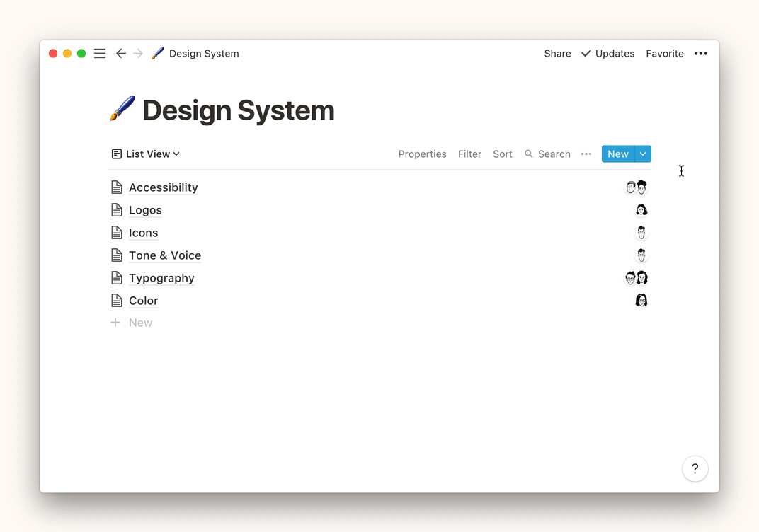The image size is (759, 532).
Task: Click the paintbrush icon beside the page title
Action: tap(122, 110)
